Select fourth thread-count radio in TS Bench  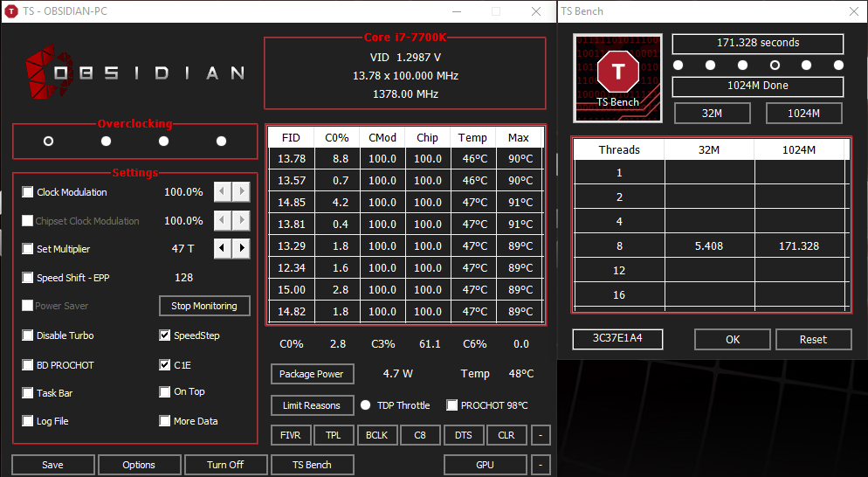[x=775, y=66]
